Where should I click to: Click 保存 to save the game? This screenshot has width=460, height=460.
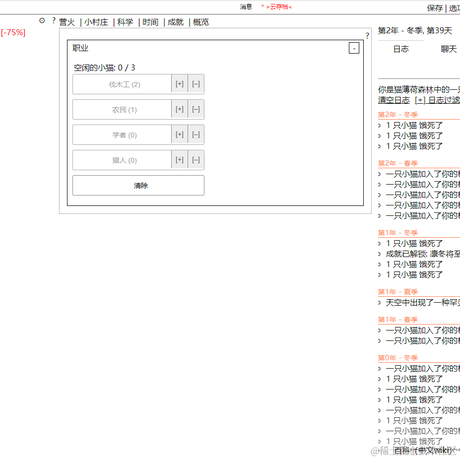(435, 8)
